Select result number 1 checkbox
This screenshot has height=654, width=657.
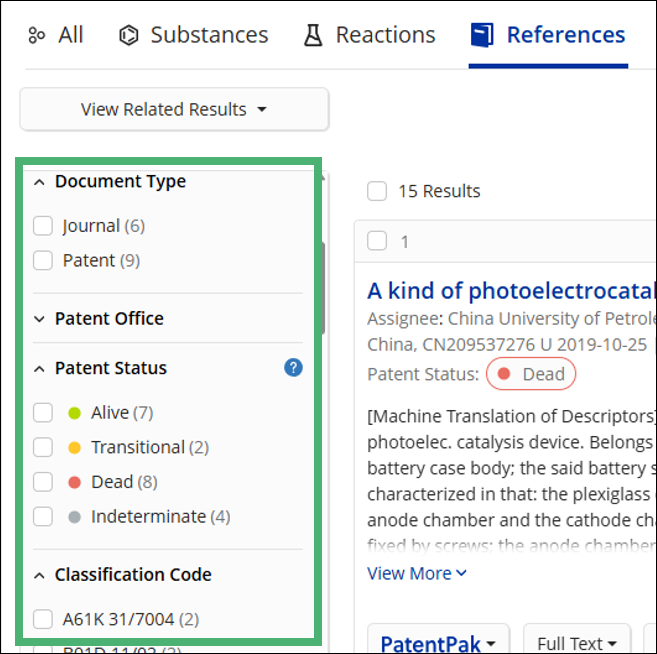pos(377,241)
